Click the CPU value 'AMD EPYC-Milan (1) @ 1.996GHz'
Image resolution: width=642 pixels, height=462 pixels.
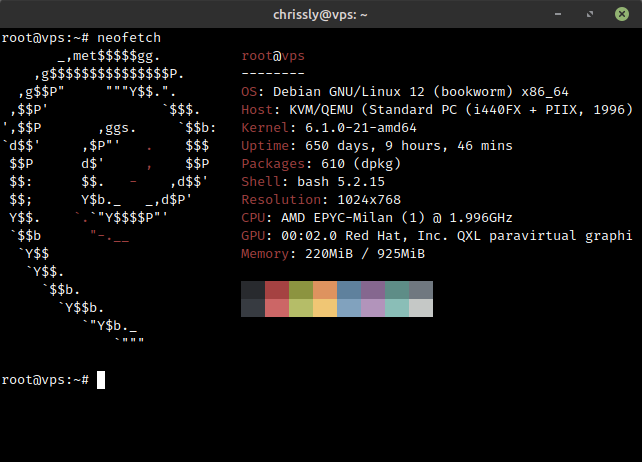pyautogui.click(x=397, y=218)
